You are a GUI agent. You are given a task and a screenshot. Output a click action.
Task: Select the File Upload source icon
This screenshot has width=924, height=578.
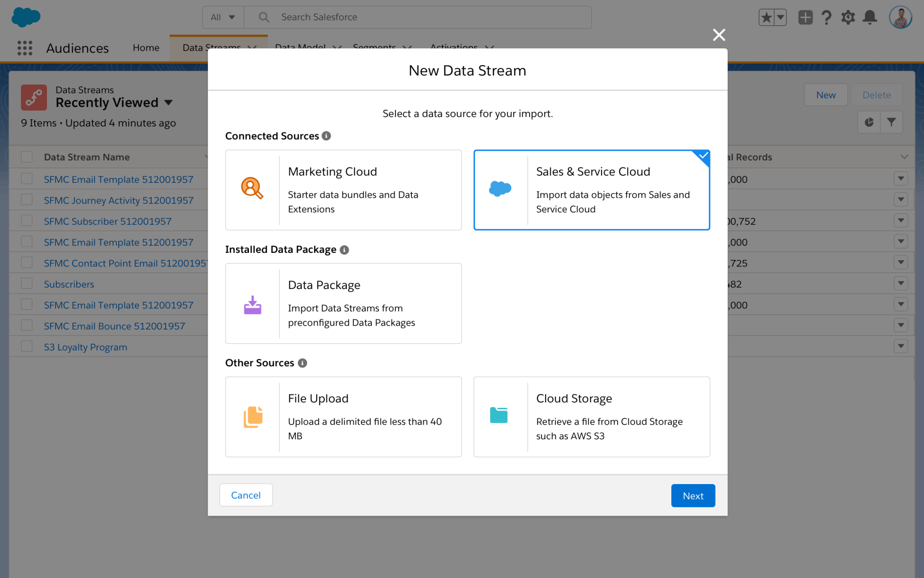tap(253, 415)
